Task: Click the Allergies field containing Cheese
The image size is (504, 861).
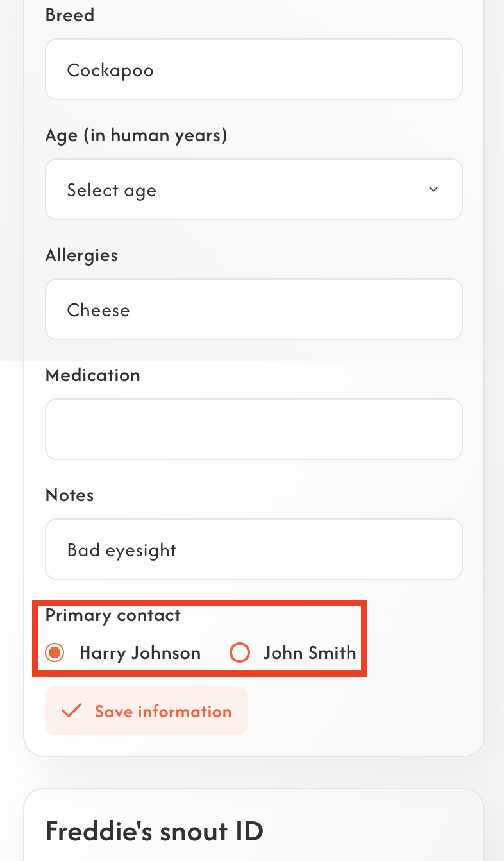Action: [253, 310]
